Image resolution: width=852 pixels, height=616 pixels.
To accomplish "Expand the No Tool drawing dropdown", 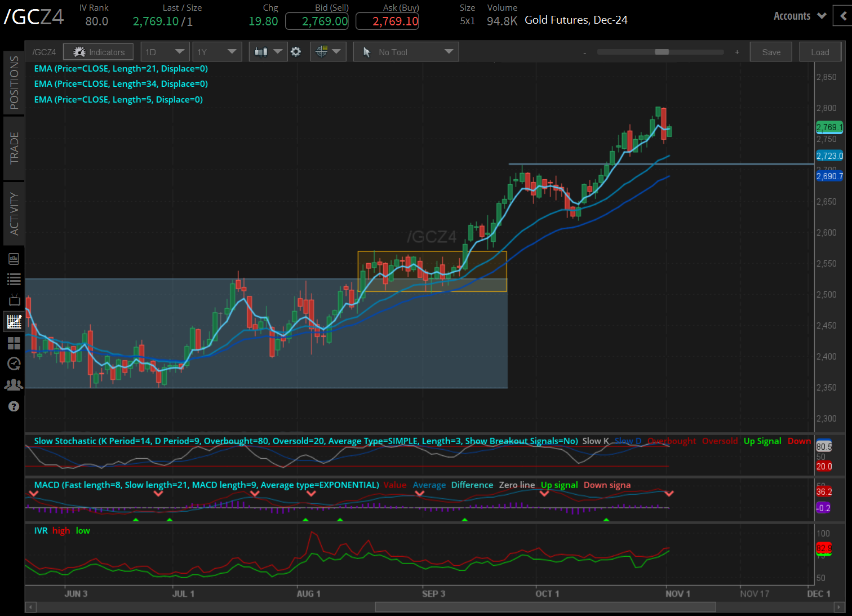I will [x=406, y=52].
